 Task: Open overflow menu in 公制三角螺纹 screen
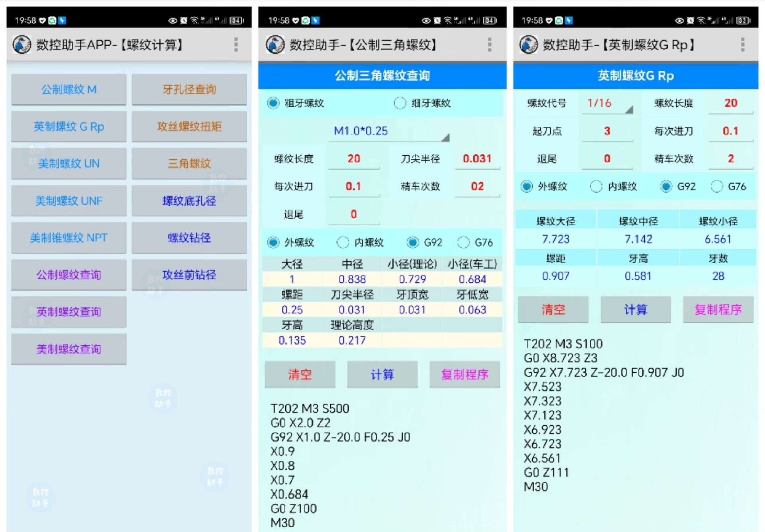point(489,45)
